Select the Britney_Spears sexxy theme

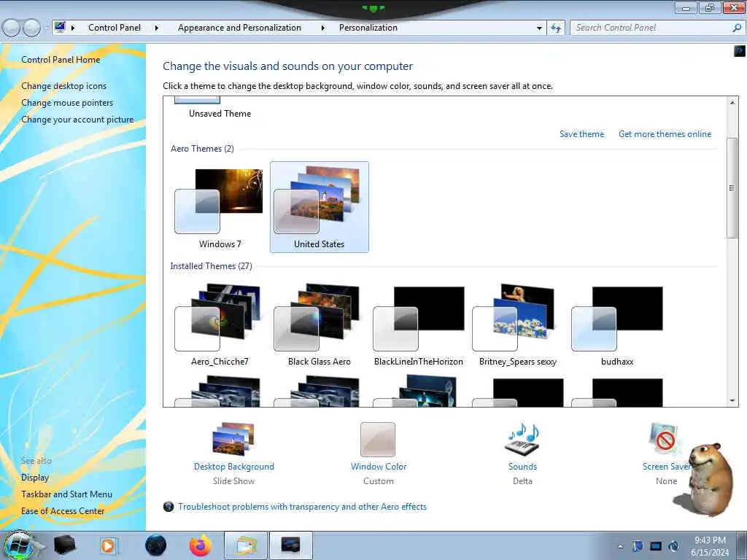click(517, 324)
